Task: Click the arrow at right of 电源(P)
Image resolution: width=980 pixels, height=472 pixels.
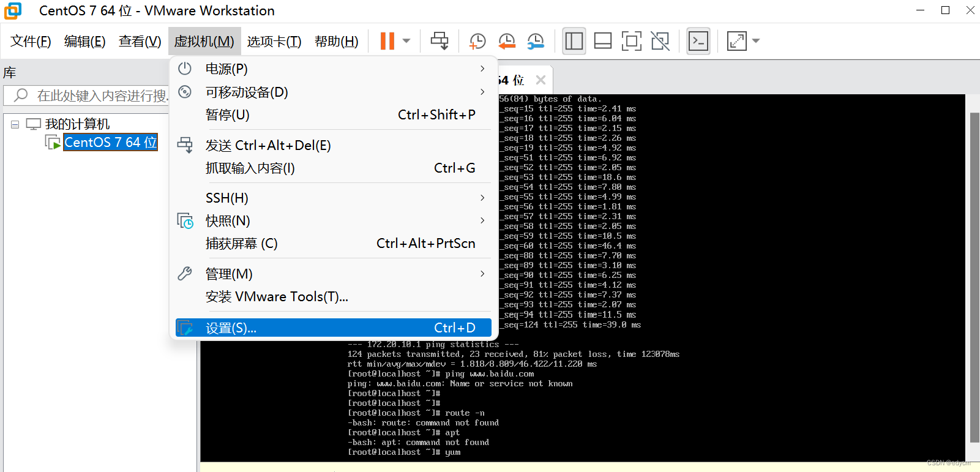Action: tap(482, 69)
